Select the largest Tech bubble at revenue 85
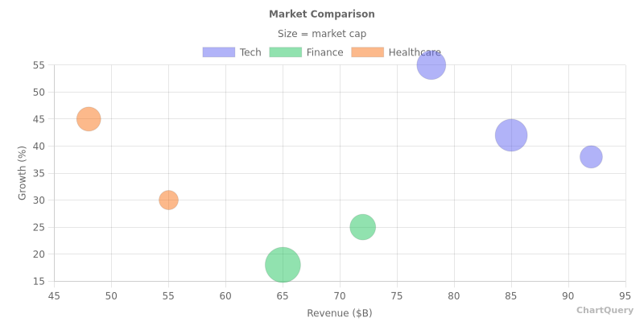The width and height of the screenshot is (644, 322). [511, 135]
